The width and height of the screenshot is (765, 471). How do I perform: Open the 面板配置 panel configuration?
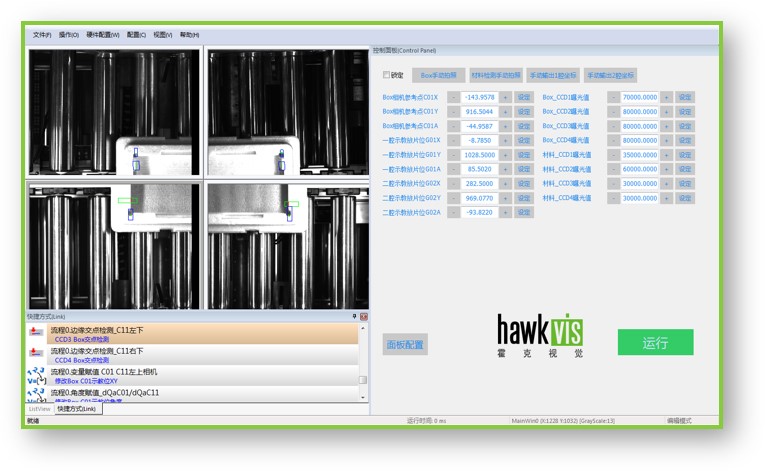(405, 345)
